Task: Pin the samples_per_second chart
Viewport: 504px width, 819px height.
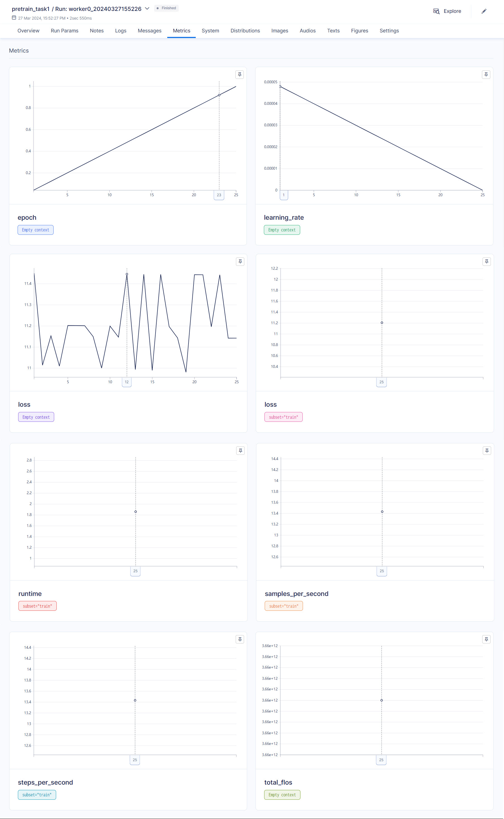Action: pyautogui.click(x=487, y=451)
